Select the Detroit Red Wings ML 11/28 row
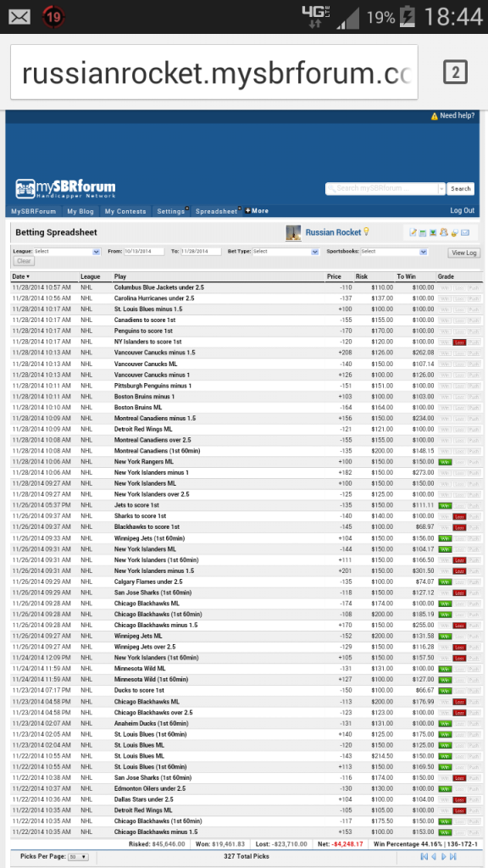Viewport: 488px width, 868px height. 245,429
